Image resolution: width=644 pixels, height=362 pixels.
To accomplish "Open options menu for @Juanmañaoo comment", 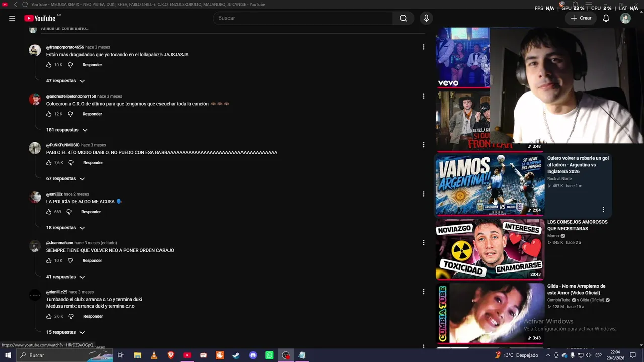I will [423, 243].
